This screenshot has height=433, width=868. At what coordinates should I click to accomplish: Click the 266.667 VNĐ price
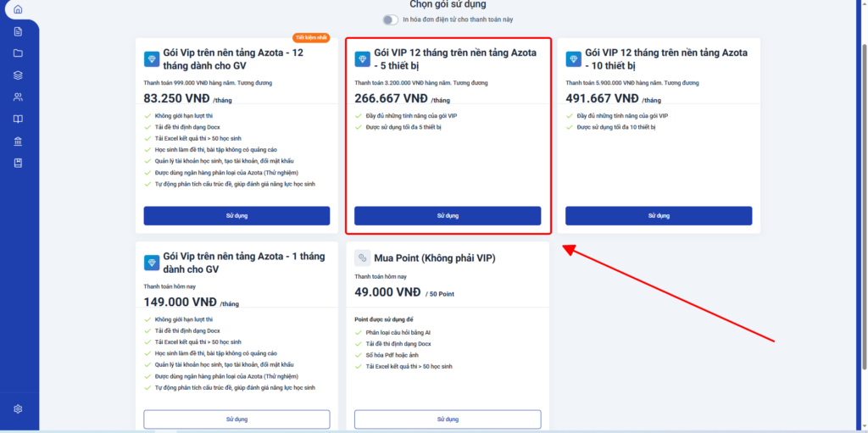tap(392, 98)
